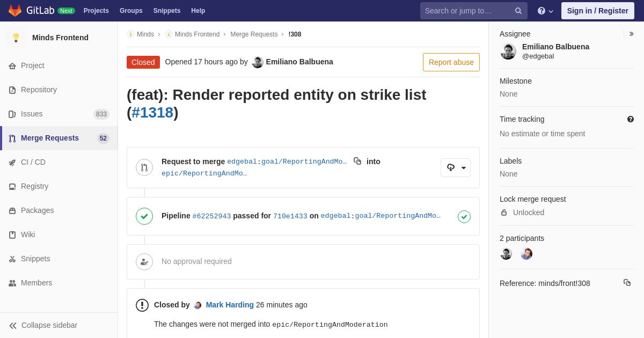Open Snippets in the top navbar

(167, 11)
